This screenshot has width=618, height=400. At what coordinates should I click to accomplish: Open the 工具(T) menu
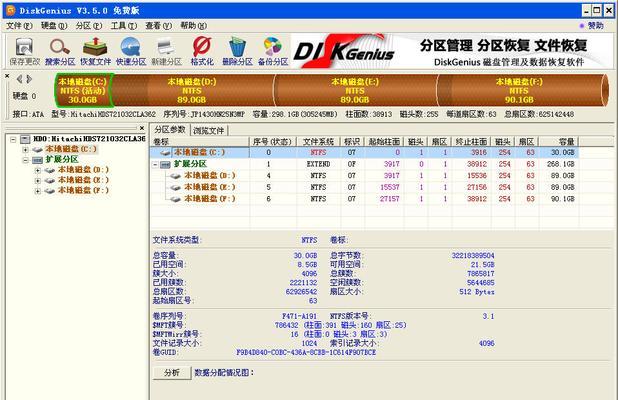tap(124, 26)
